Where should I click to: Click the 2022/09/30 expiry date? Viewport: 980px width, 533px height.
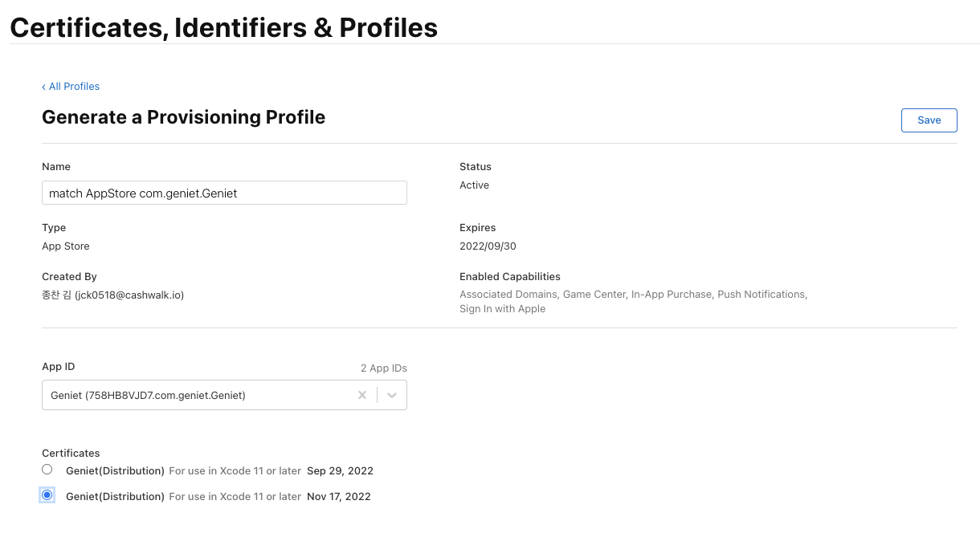pyautogui.click(x=488, y=246)
